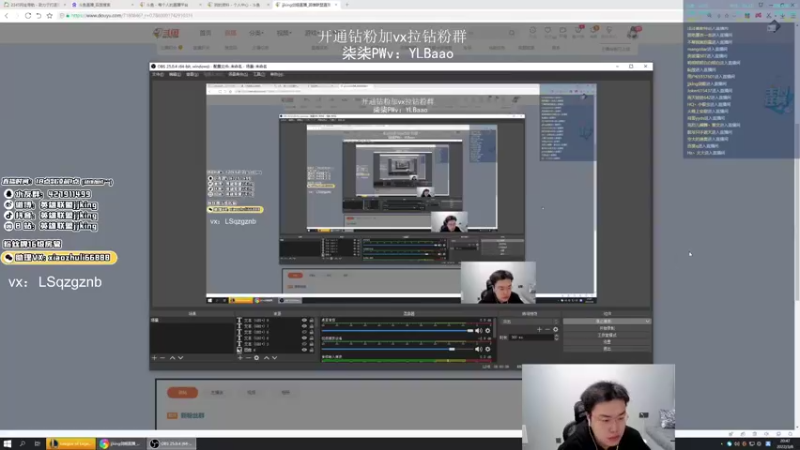This screenshot has height=450, width=800.
Task: Click the orange tab below the player
Action: pos(182,392)
